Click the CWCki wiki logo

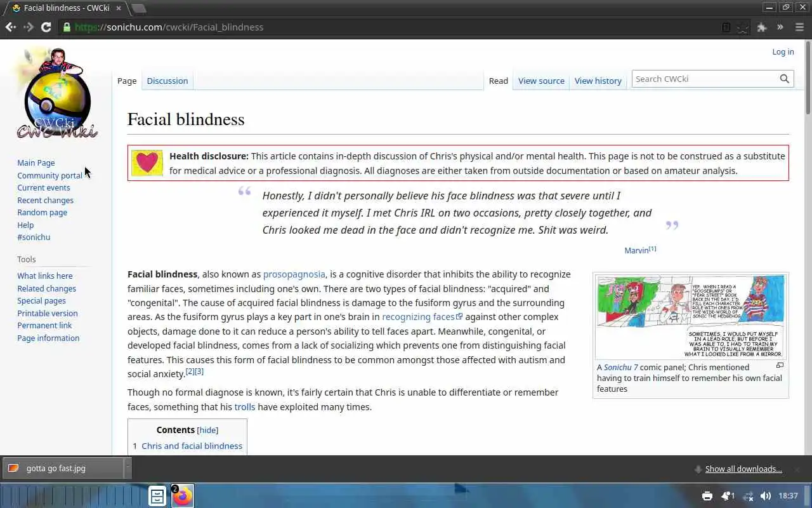tap(56, 94)
